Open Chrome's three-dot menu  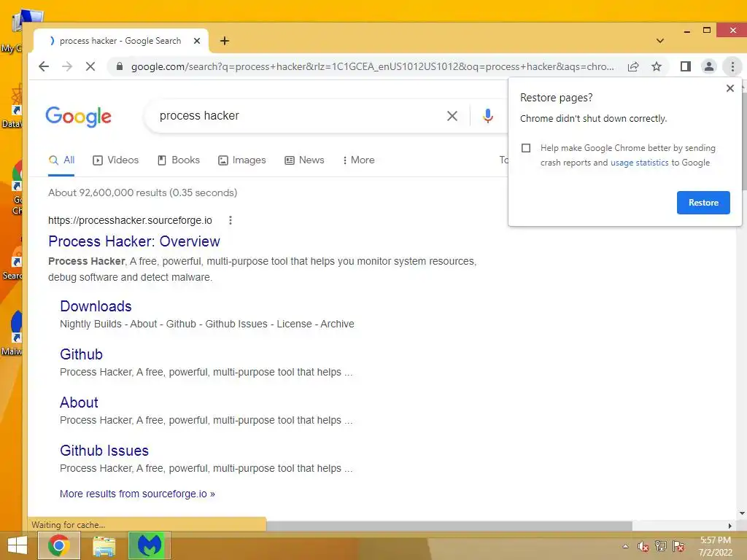(732, 66)
